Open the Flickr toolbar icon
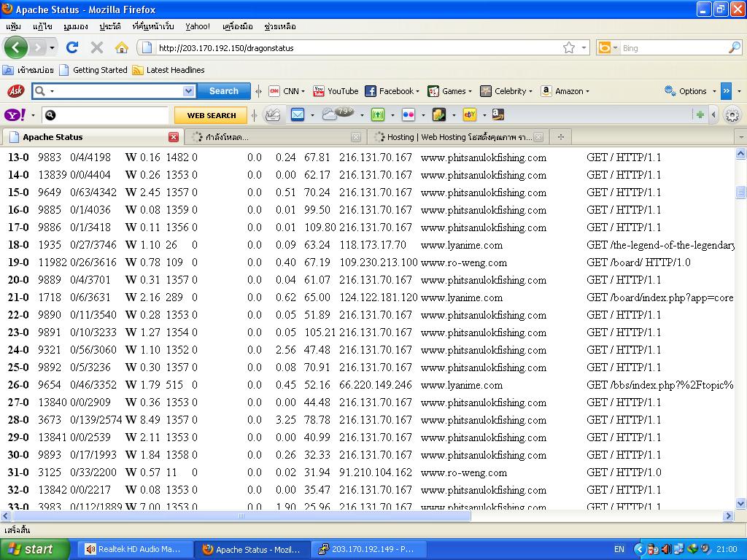Screen dimensions: 747x560 (x=409, y=114)
